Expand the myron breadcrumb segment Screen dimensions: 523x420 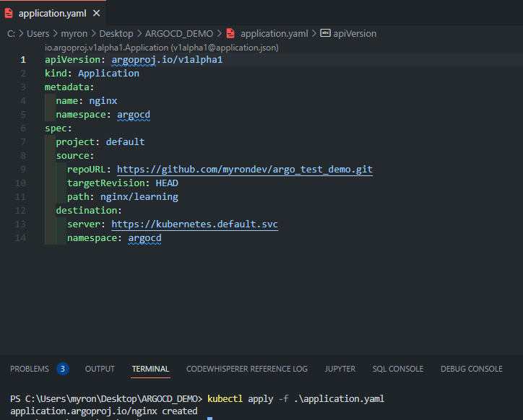tap(74, 34)
